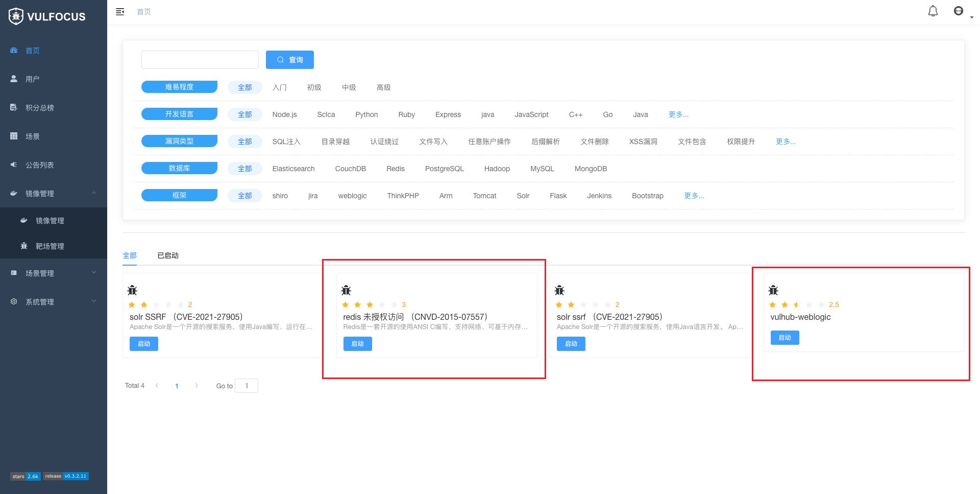The height and width of the screenshot is (494, 980).
Task: Start the redis 未授权访问 environment
Action: click(x=357, y=344)
